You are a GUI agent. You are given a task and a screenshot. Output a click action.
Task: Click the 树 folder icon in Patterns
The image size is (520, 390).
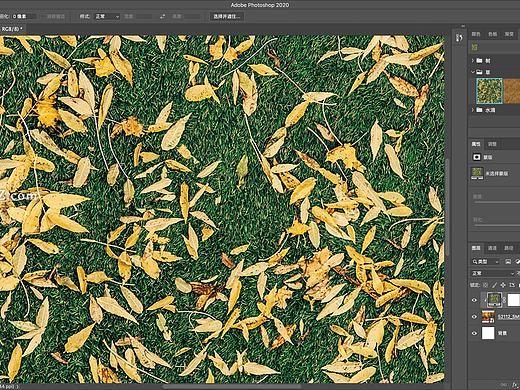pyautogui.click(x=479, y=60)
